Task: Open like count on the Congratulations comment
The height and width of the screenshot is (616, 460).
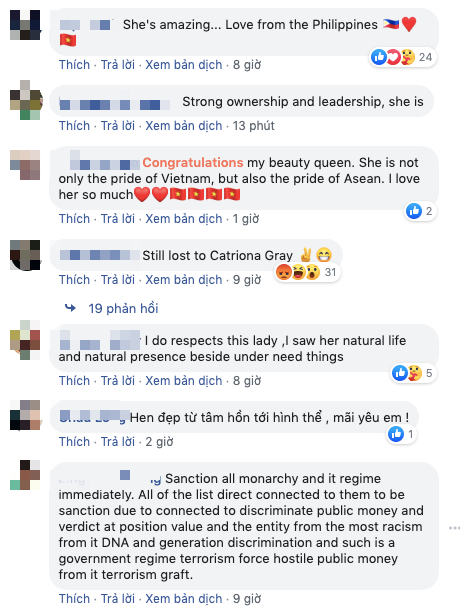Action: click(x=421, y=211)
